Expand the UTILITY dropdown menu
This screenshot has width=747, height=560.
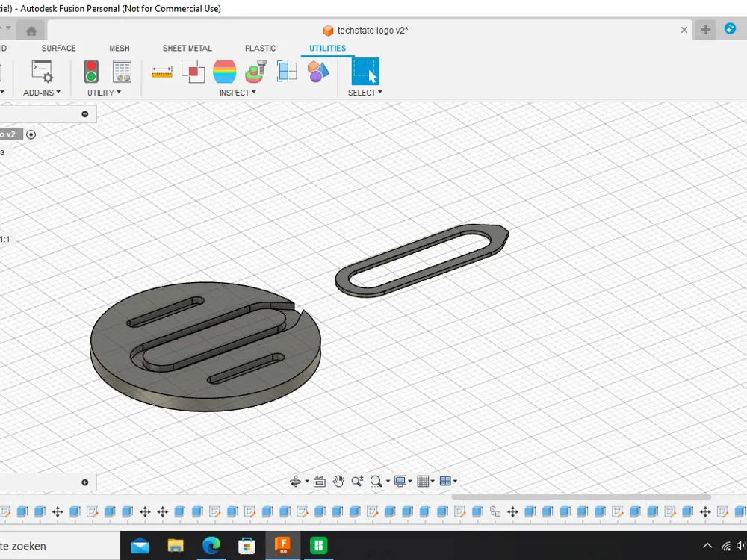pyautogui.click(x=104, y=93)
